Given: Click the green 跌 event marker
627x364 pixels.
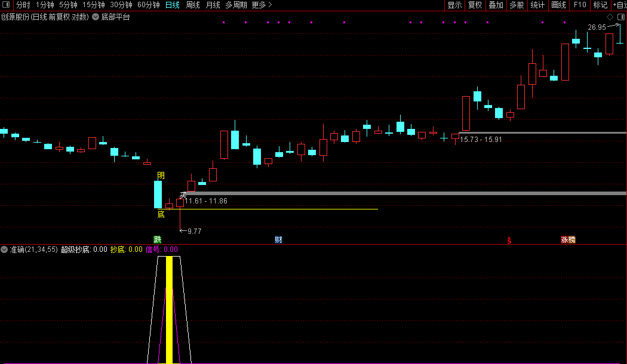Looking at the screenshot, I should click(x=158, y=239).
